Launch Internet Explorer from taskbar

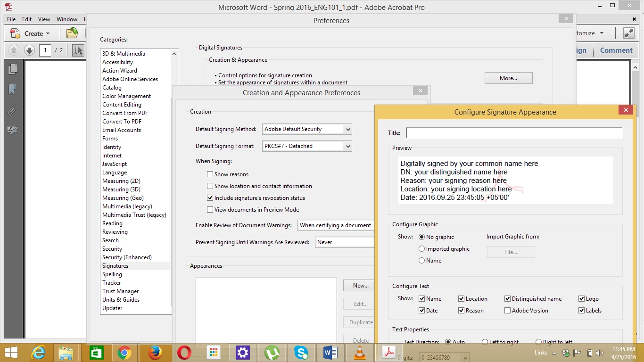(x=38, y=353)
